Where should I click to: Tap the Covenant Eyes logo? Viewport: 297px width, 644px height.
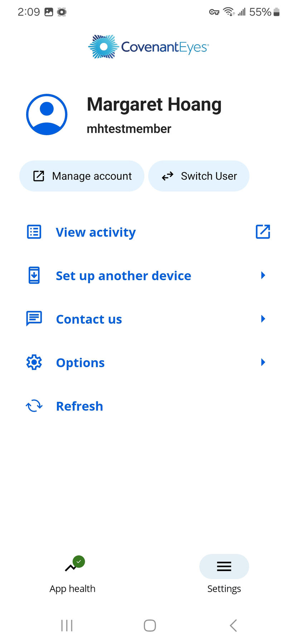click(148, 47)
